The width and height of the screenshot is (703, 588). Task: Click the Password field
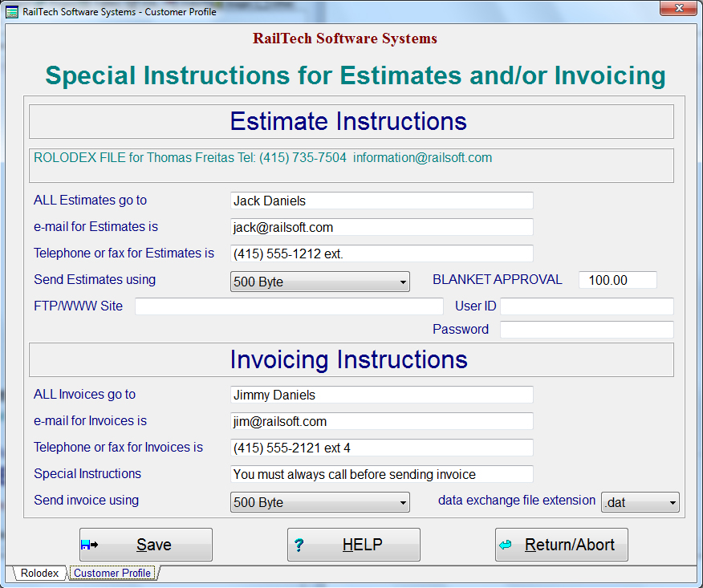click(587, 329)
